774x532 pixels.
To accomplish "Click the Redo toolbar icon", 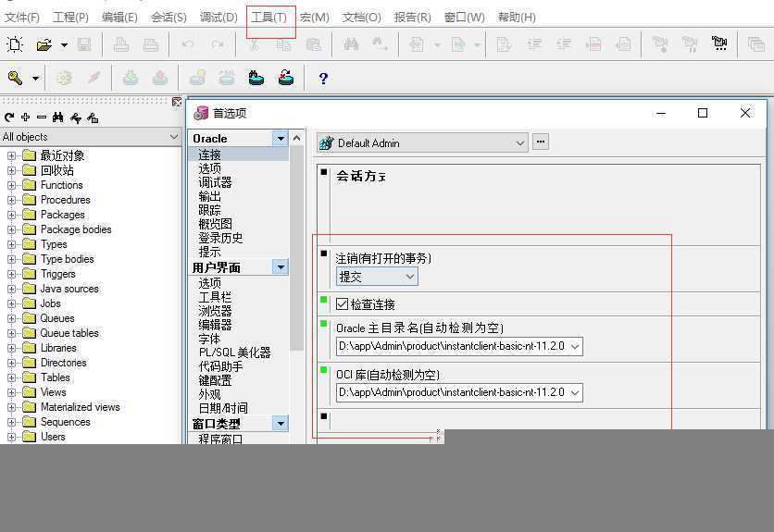I will tap(218, 45).
